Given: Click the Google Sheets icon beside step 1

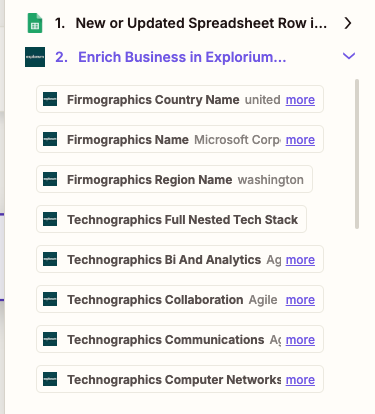Looking at the screenshot, I should [35, 23].
